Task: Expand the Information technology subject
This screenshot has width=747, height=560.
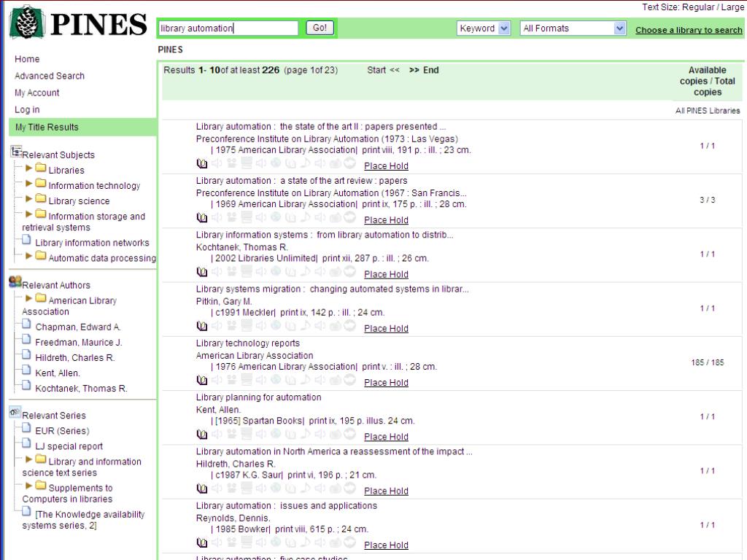Action: pos(29,184)
